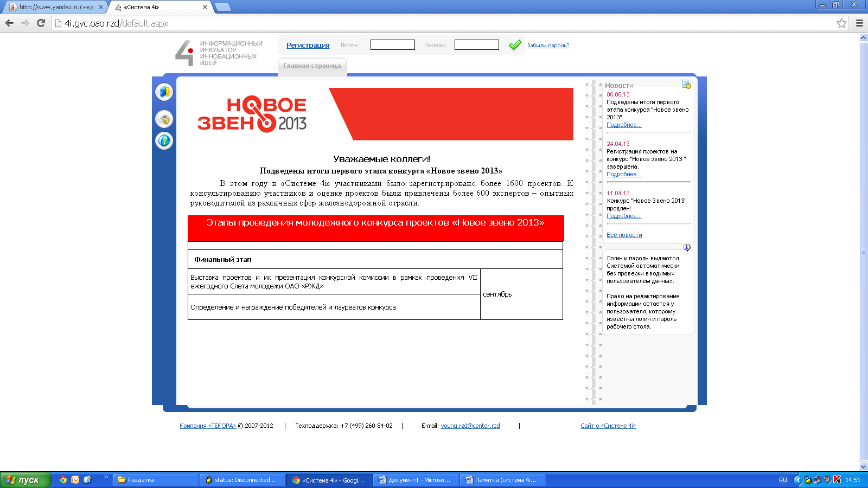Select the «Система 4i» browser tab
Image resolution: width=868 pixels, height=488 pixels.
[160, 7]
